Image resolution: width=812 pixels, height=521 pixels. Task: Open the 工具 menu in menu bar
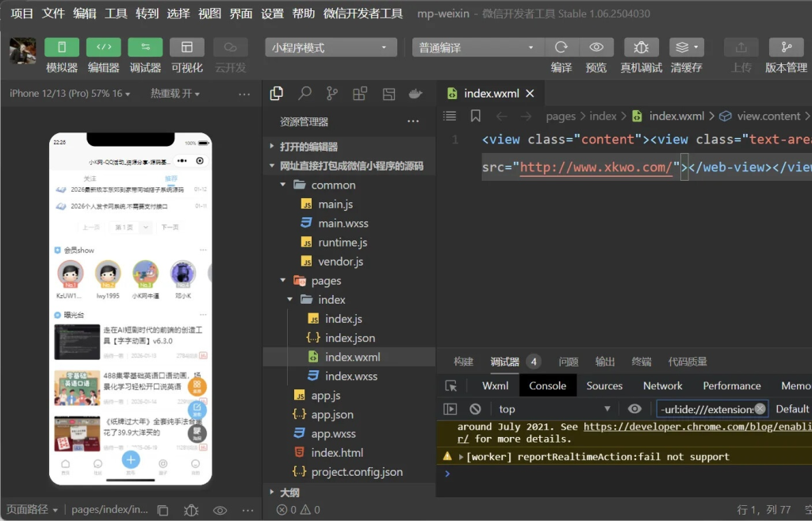(x=116, y=13)
